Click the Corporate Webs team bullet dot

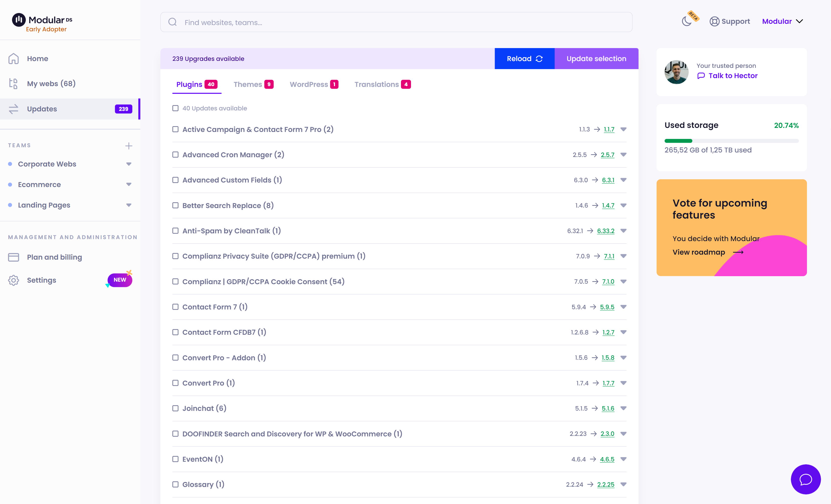pos(10,164)
